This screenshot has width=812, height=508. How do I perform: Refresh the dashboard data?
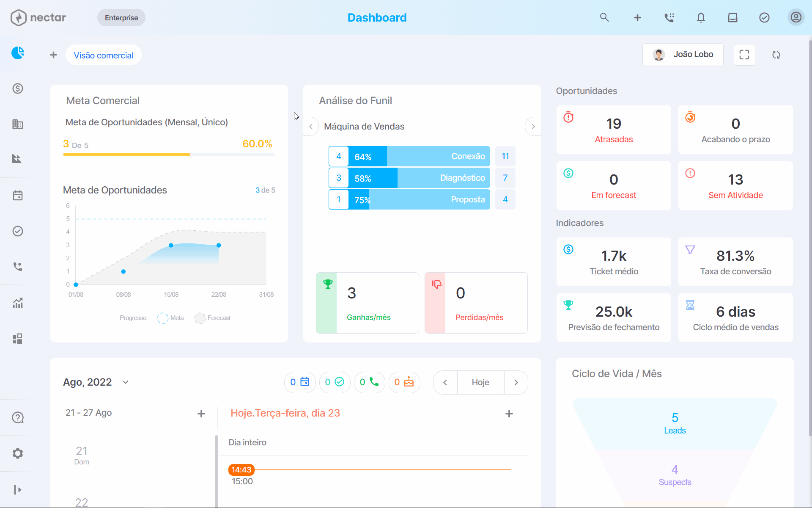776,55
